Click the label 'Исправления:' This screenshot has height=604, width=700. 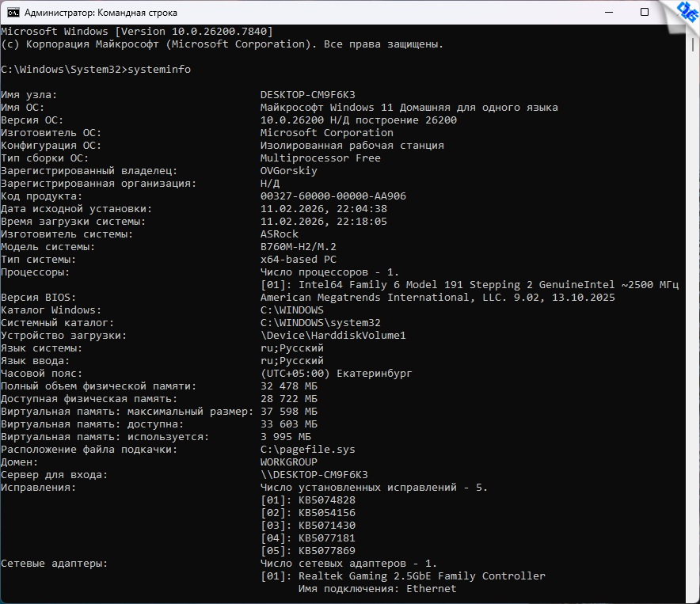38,488
